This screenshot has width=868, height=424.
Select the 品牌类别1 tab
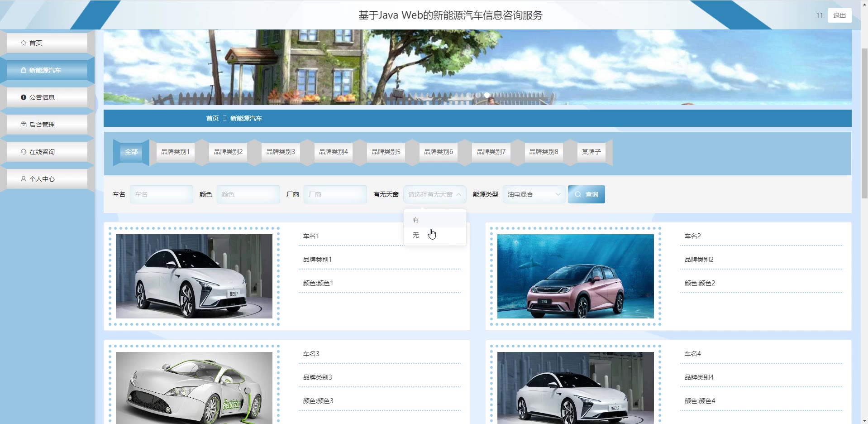[175, 152]
